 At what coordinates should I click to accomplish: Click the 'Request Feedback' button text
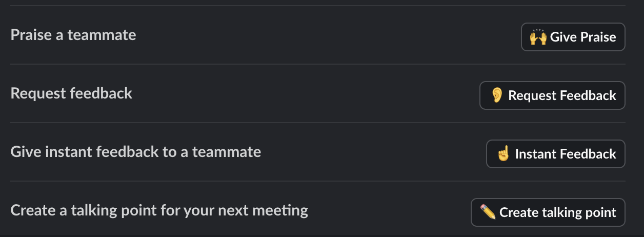click(x=562, y=95)
